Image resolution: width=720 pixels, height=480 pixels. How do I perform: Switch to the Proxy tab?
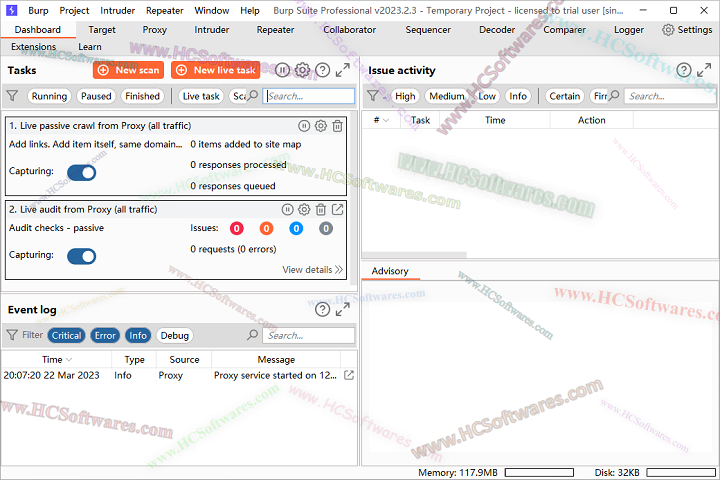154,30
